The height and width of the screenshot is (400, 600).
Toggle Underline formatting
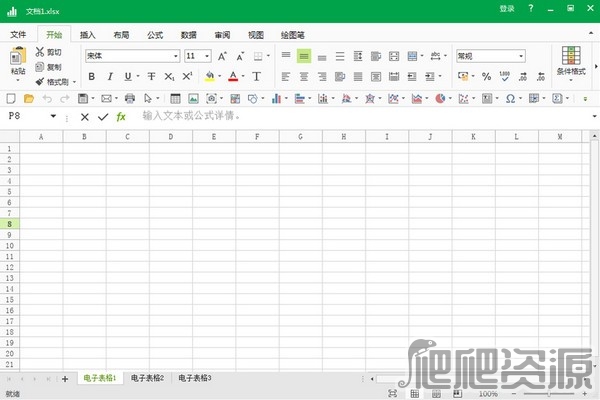pos(128,77)
